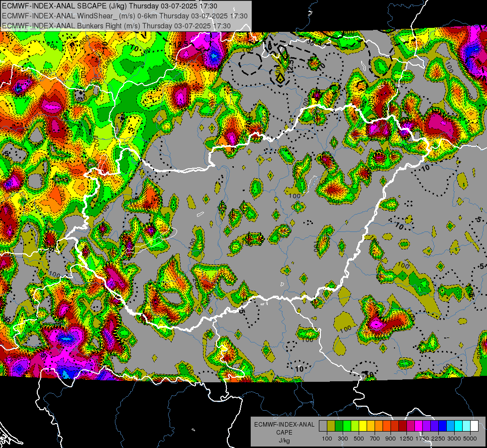Click the 100 value on the legend scale
The width and height of the screenshot is (487, 448).
tap(327, 439)
